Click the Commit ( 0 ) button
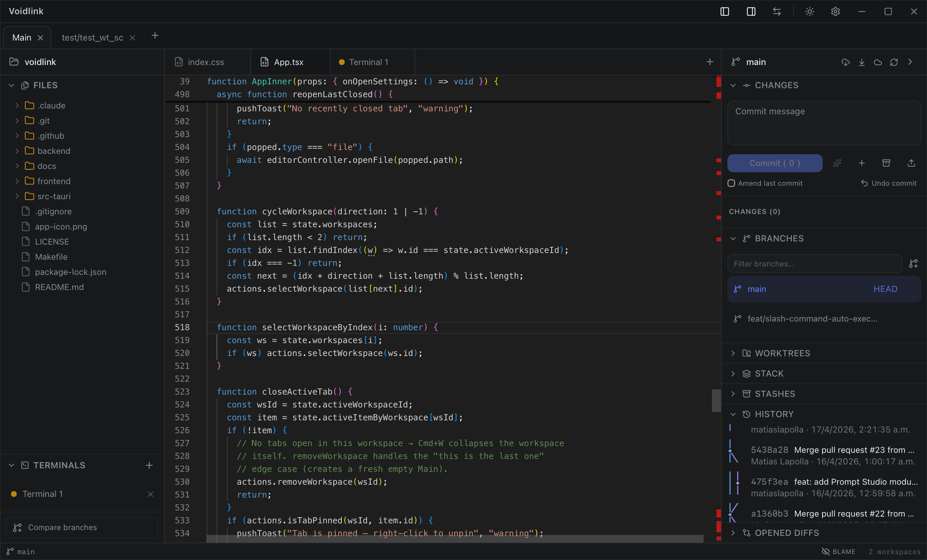Screen dimensions: 927x560 click(x=775, y=163)
